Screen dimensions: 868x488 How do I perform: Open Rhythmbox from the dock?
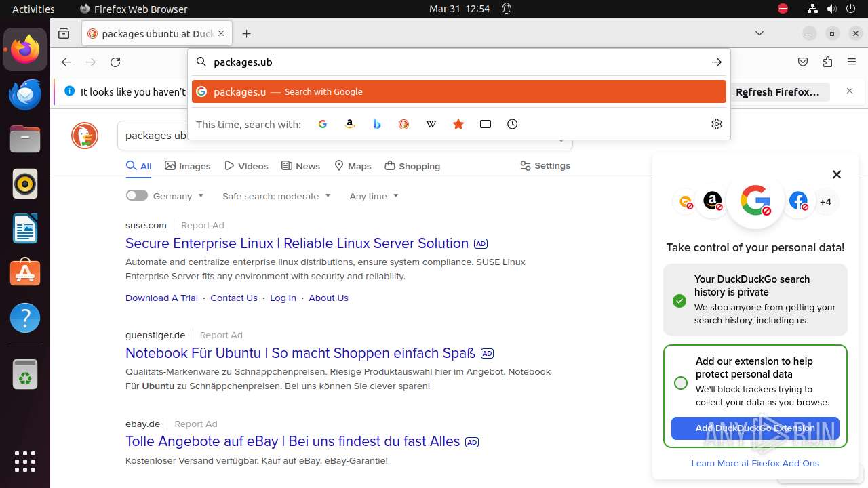coord(25,184)
